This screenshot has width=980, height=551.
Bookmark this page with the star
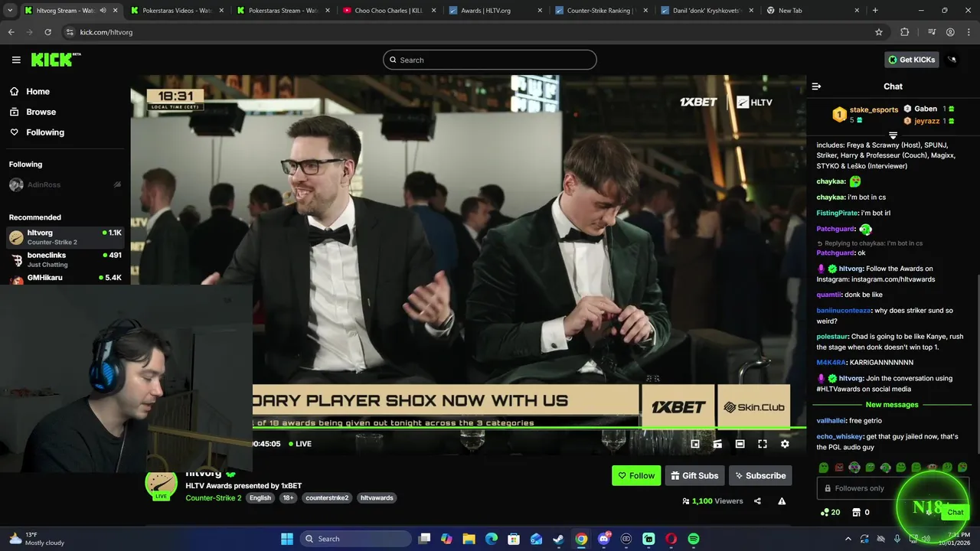879,32
